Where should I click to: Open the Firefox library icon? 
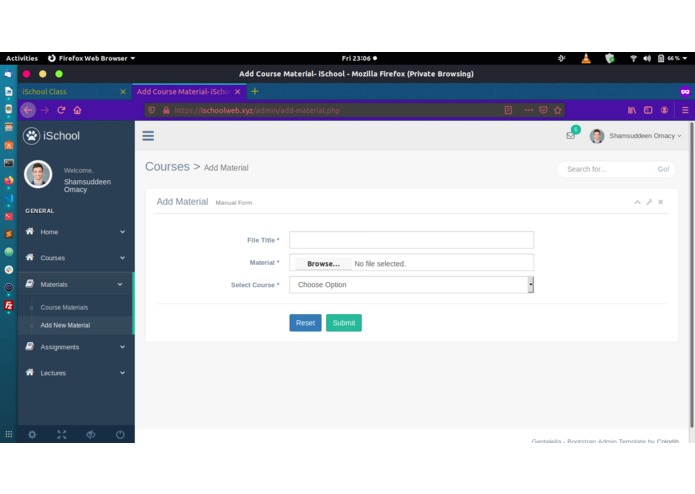[632, 110]
